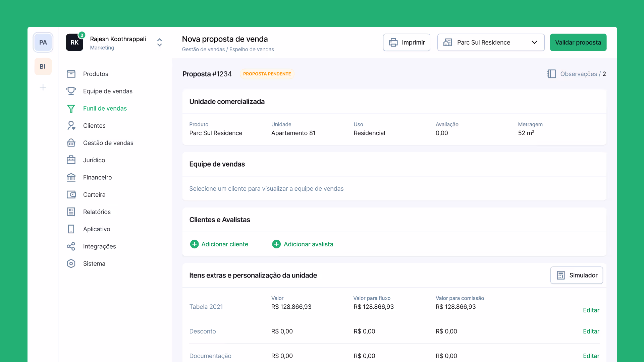Open Clientes from the side menu
Image resolution: width=644 pixels, height=362 pixels.
(x=94, y=126)
